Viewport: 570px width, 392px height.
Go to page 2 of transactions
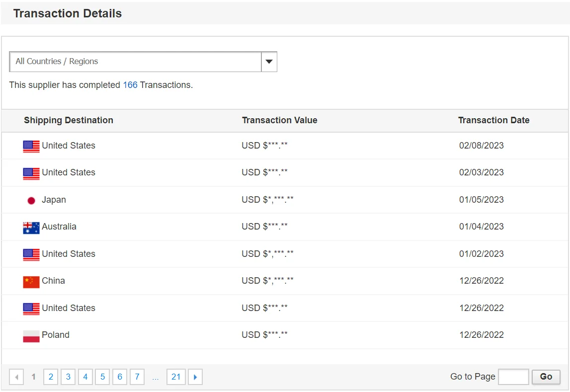click(51, 377)
